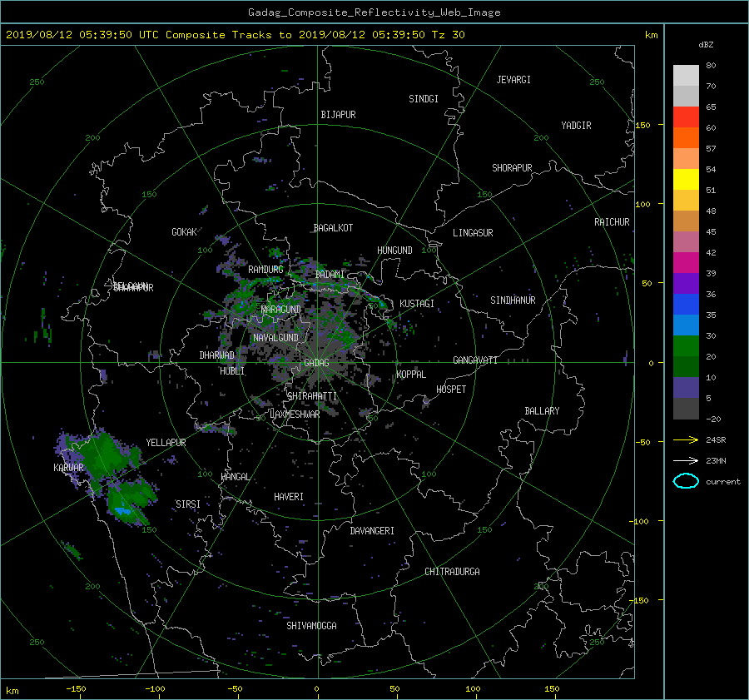Click the HUNGUND label
Image resolution: width=749 pixels, height=700 pixels.
coord(394,250)
